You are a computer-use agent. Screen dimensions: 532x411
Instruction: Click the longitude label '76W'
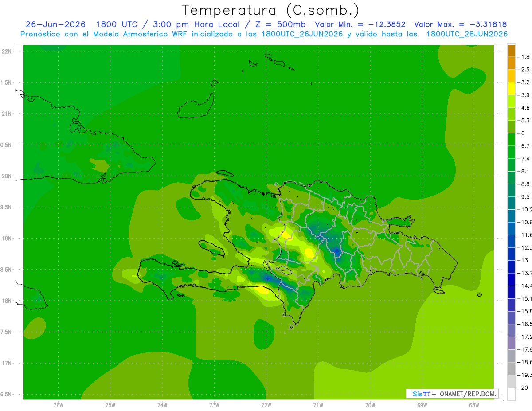[x=58, y=405]
